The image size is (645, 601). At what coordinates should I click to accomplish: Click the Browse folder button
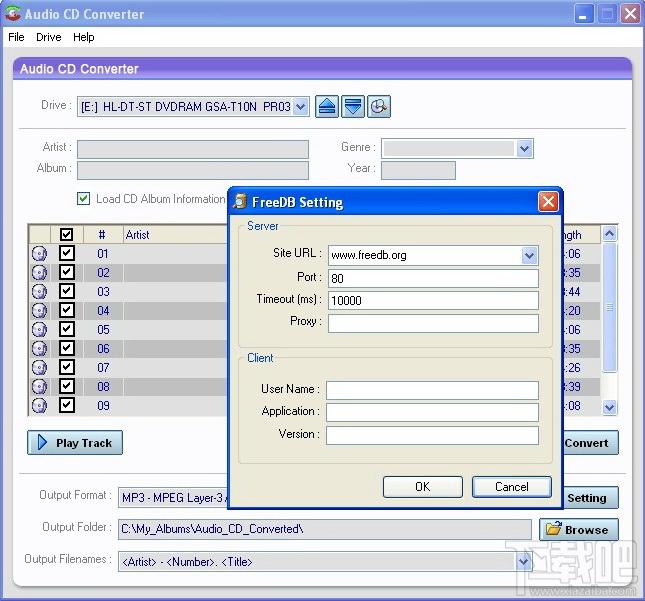[578, 529]
